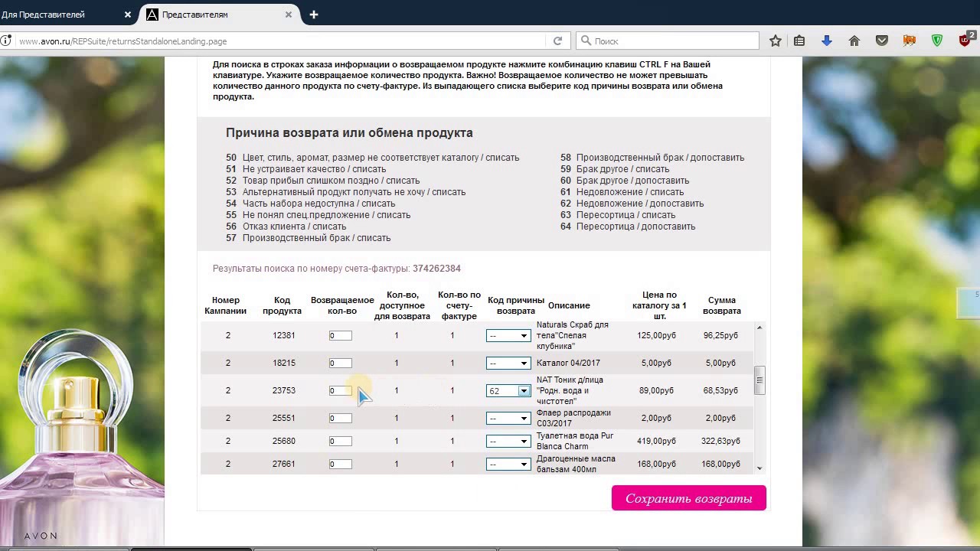
Task: Click the price 419,00руб
Action: 657,442
